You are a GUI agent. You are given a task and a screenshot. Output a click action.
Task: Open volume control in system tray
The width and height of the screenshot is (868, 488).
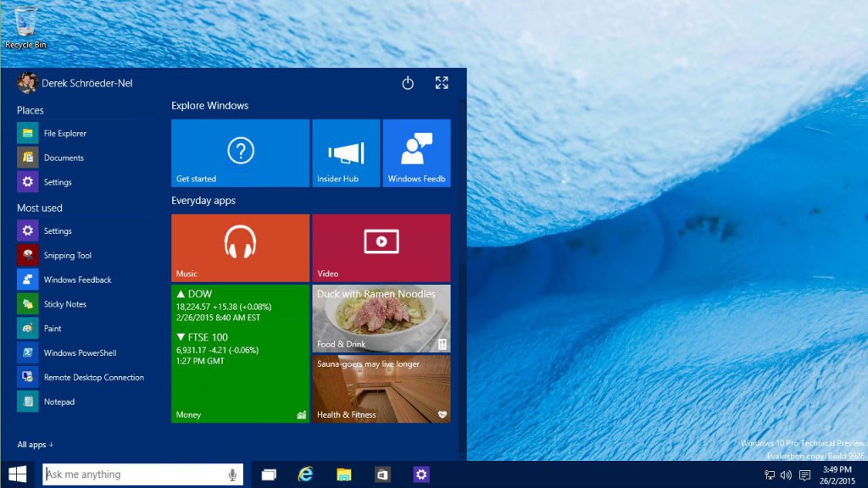786,474
